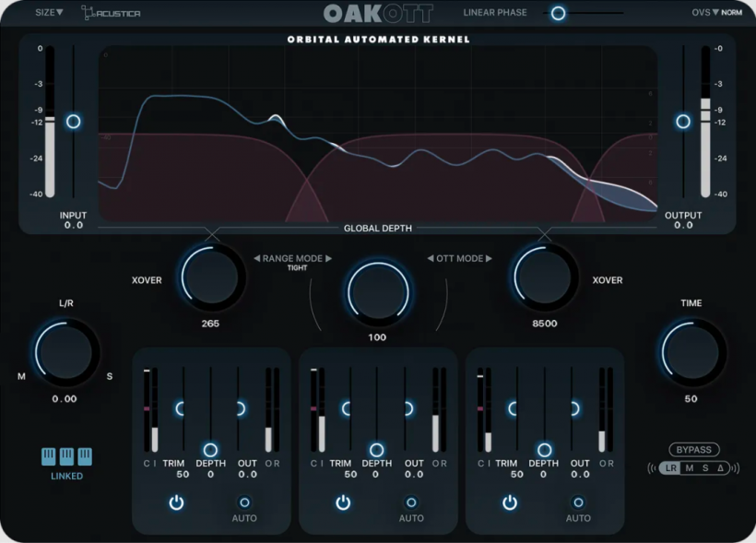Click the OUTPUT level slider handle
756x543 pixels.
[x=683, y=121]
